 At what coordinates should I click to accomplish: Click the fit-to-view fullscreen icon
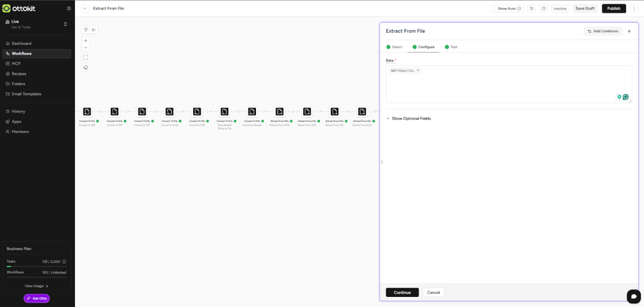pyautogui.click(x=86, y=57)
